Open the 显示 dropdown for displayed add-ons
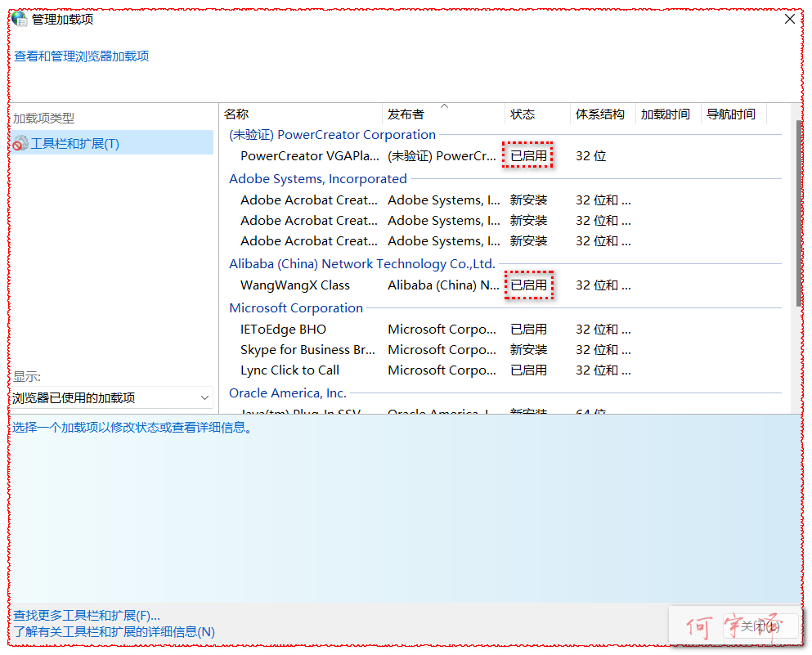The image size is (812, 655). tap(112, 397)
